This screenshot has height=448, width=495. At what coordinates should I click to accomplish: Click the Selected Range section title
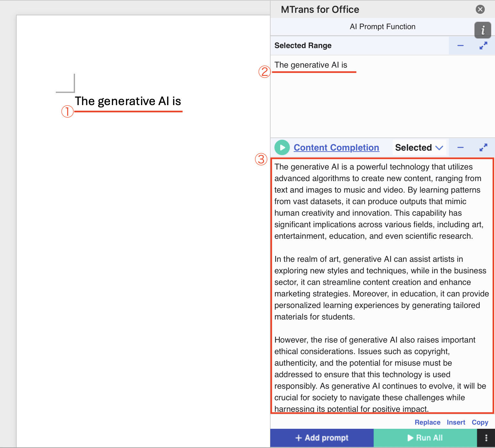pyautogui.click(x=303, y=46)
